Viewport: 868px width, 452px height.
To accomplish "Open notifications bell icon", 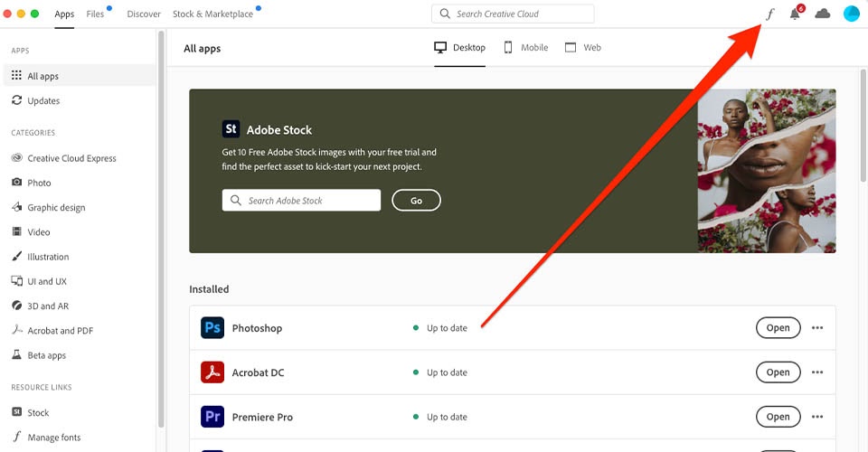I will point(796,14).
